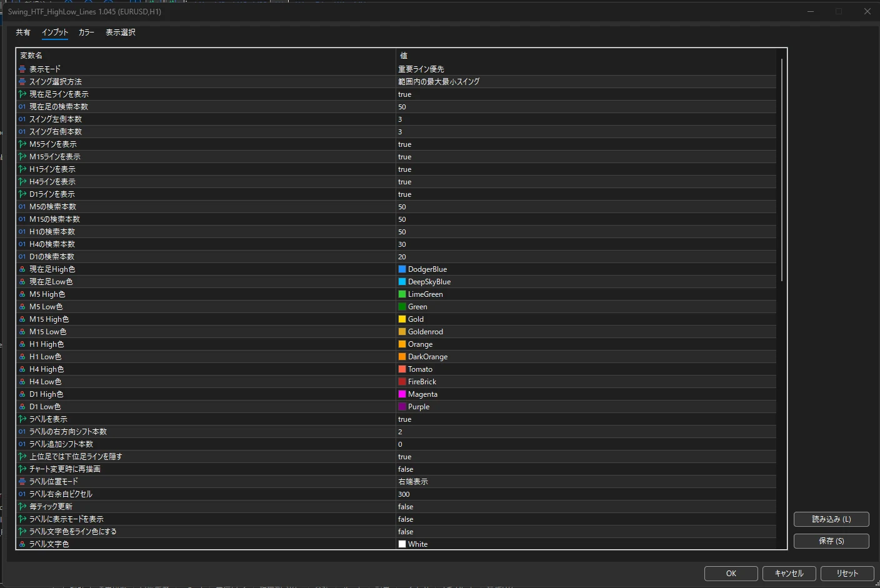Click the キャンセル button
Image resolution: width=880 pixels, height=588 pixels.
(789, 574)
